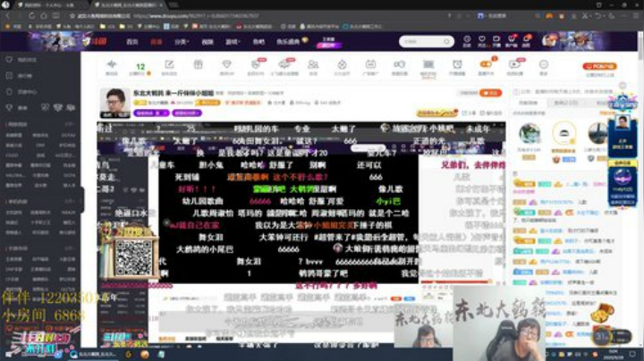Open the first avatar in right ranking panel
The width and height of the screenshot is (644, 361).
pyautogui.click(x=529, y=134)
